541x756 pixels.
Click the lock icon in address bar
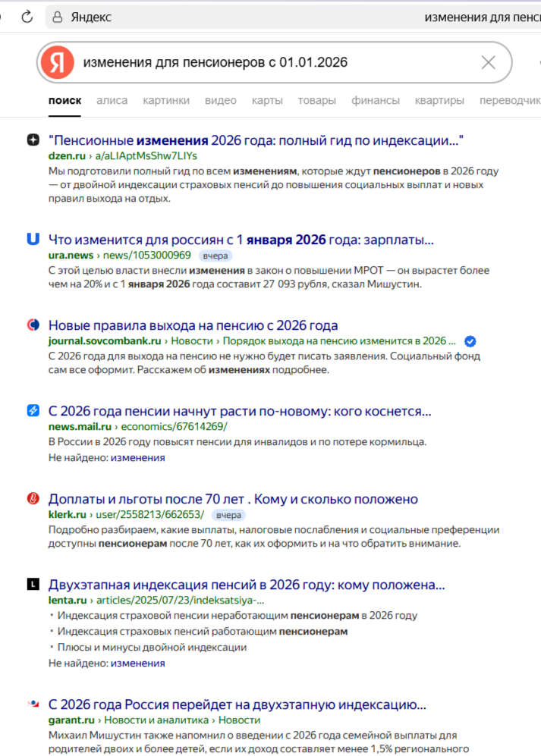(x=58, y=17)
